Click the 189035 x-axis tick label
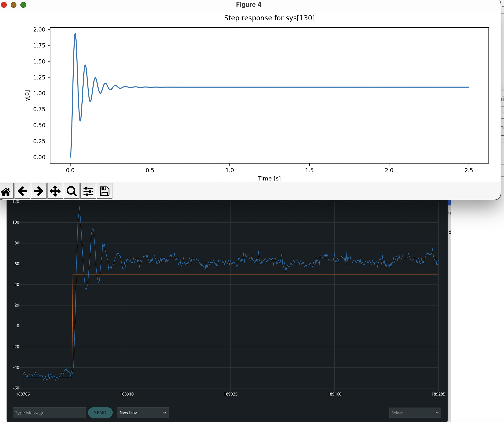This screenshot has height=422, width=504. click(x=230, y=394)
